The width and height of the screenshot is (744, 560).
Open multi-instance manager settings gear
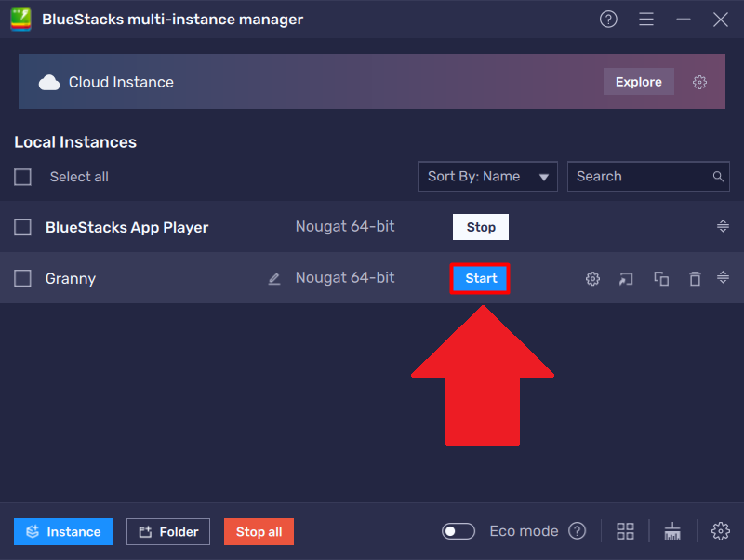pos(721,531)
